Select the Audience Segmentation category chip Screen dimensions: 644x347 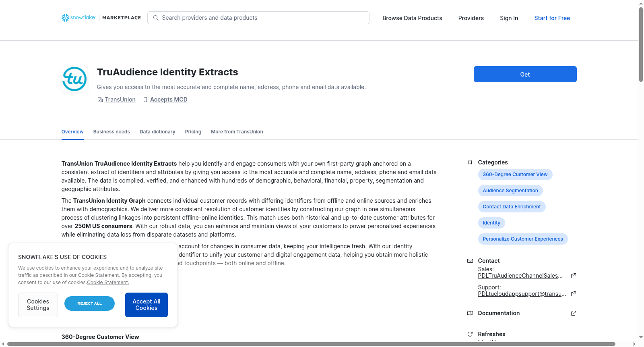pos(510,191)
